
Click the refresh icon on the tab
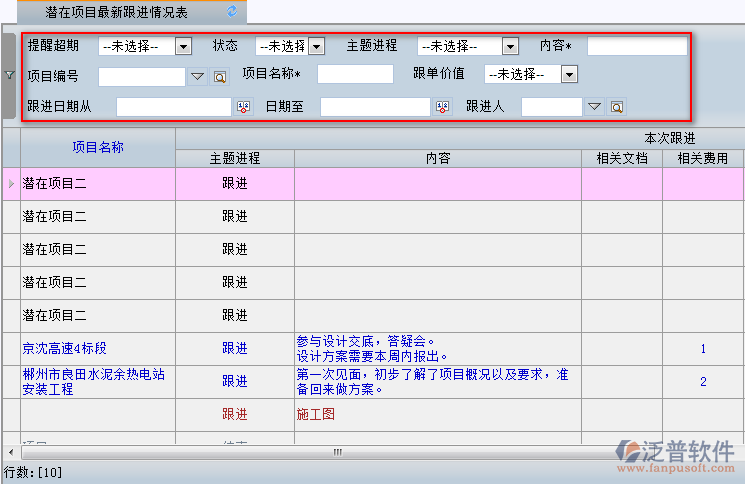(x=233, y=11)
